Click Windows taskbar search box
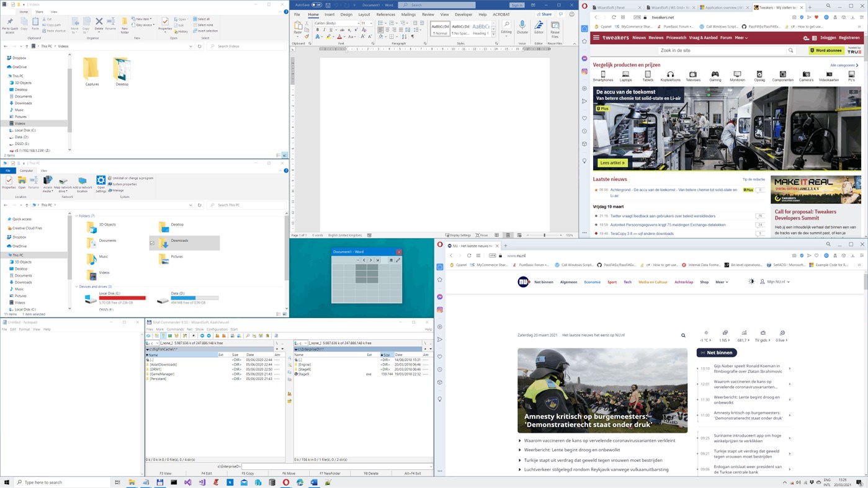 tap(61, 482)
